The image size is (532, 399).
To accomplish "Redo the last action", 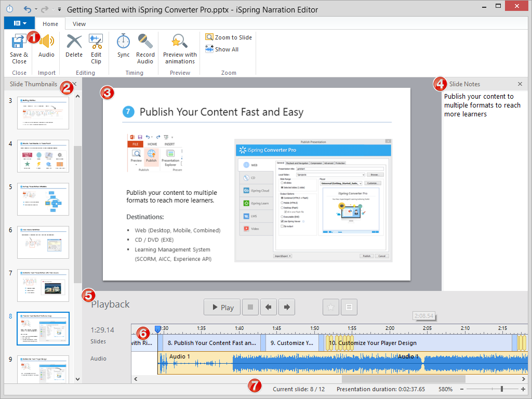I will point(45,9).
